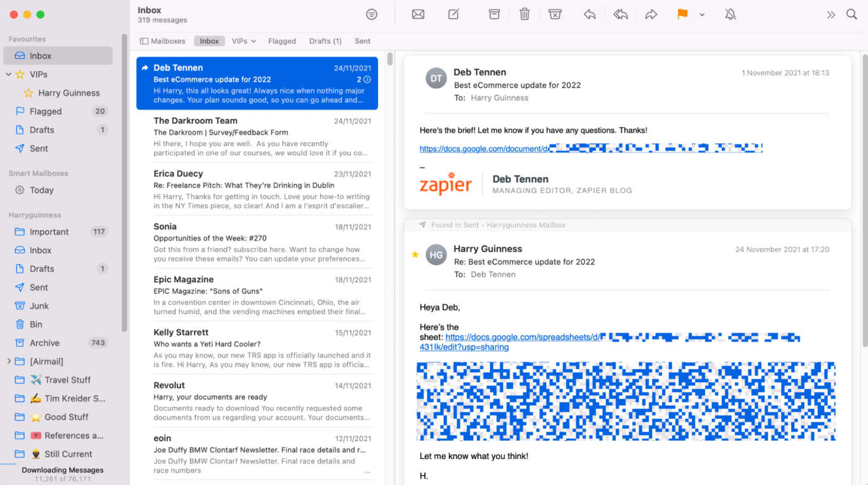
Task: Switch to the Flagged tab
Action: coord(282,41)
